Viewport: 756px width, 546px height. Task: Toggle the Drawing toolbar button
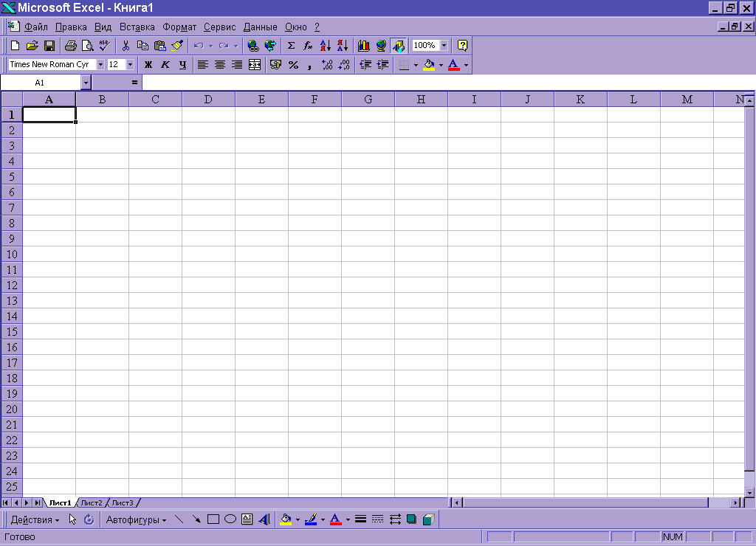[398, 46]
